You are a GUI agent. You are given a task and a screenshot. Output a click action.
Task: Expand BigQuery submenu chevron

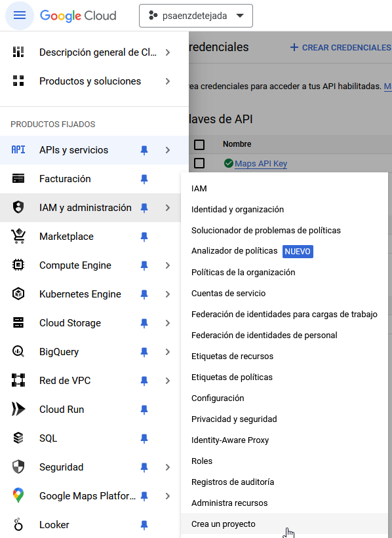[x=168, y=352]
